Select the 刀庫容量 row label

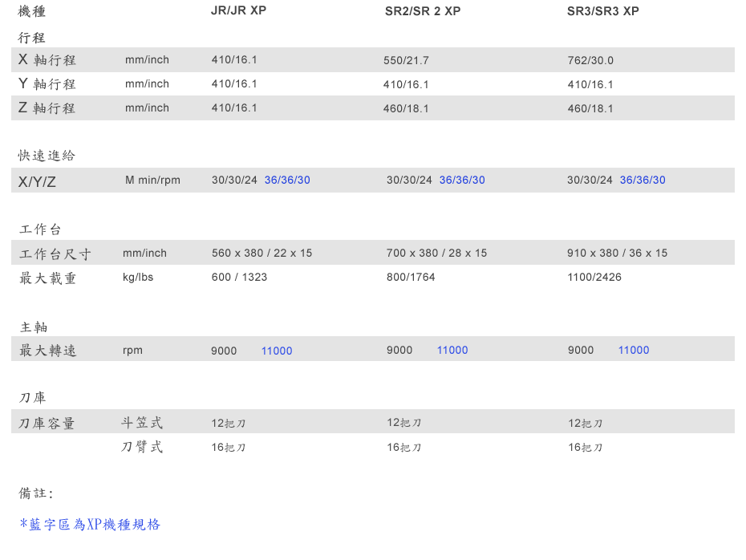[x=47, y=423]
